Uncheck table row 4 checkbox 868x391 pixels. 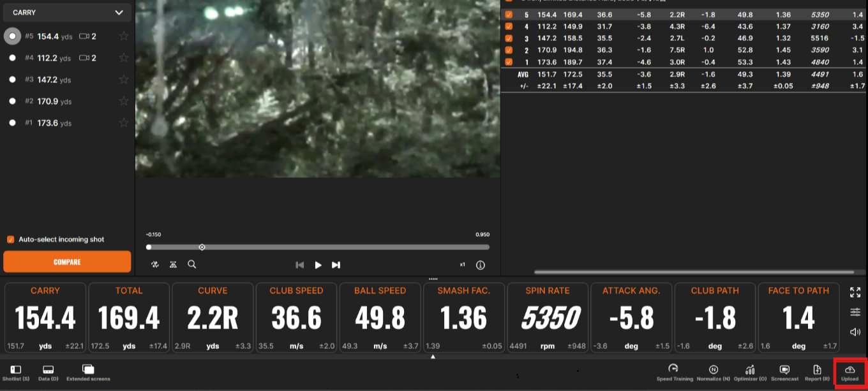[509, 26]
